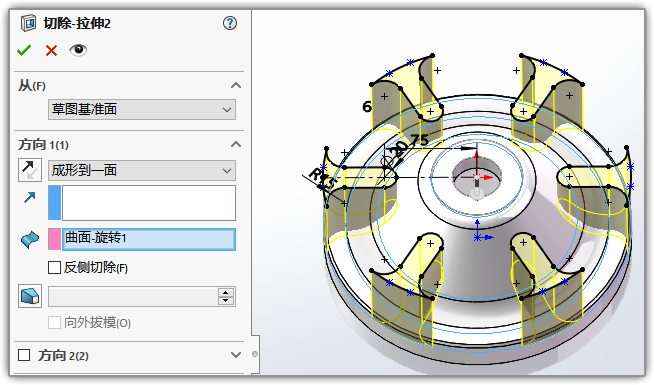Collapse the 方向 1 section chevron
This screenshot has width=654, height=385.
coord(236,144)
